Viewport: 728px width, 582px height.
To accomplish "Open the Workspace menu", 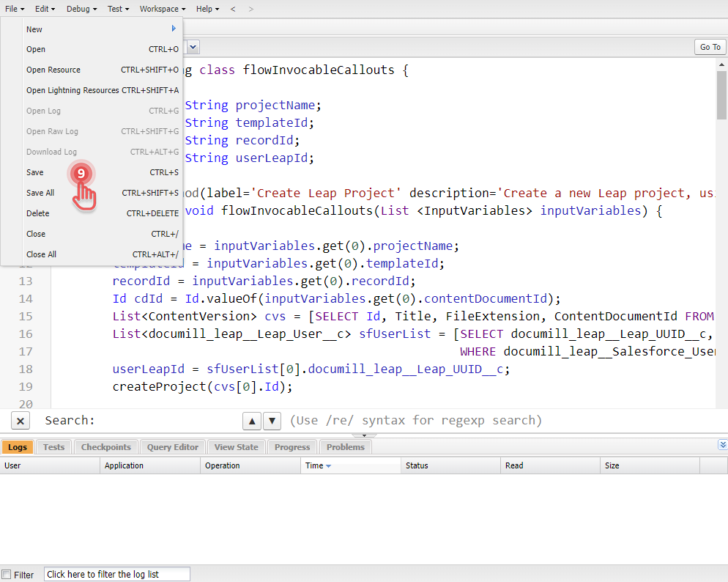I will point(160,9).
